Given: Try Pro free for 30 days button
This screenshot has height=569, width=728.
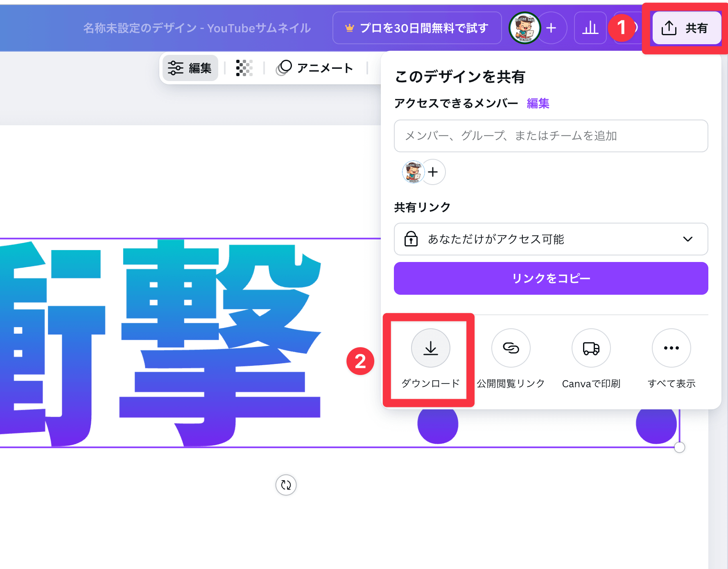Looking at the screenshot, I should click(x=417, y=28).
